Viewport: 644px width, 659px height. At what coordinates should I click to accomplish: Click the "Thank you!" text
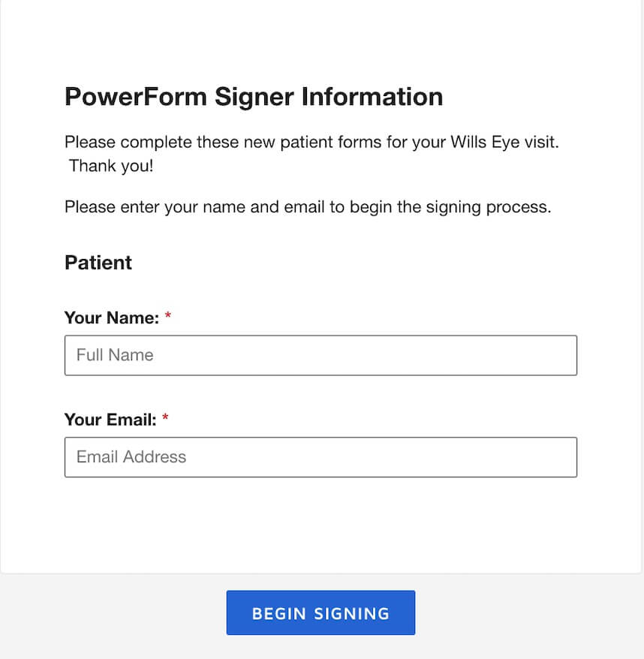pos(111,166)
